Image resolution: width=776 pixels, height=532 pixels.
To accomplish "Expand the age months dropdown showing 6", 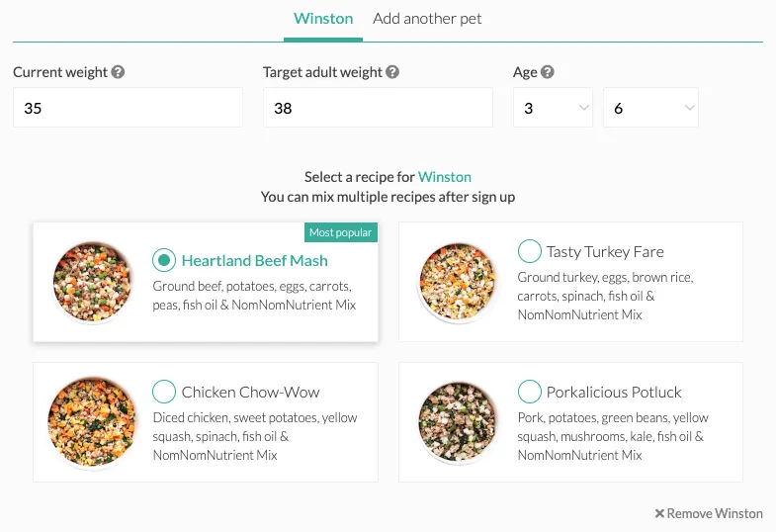I will 650,108.
